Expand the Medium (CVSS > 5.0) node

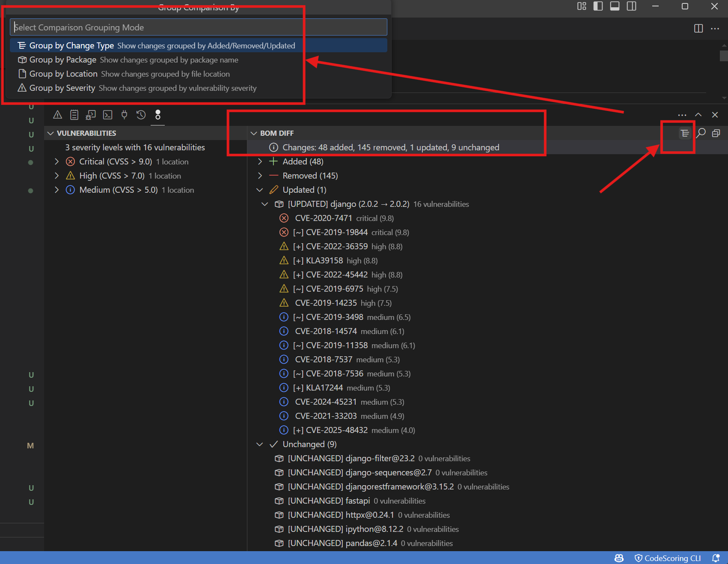[57, 190]
